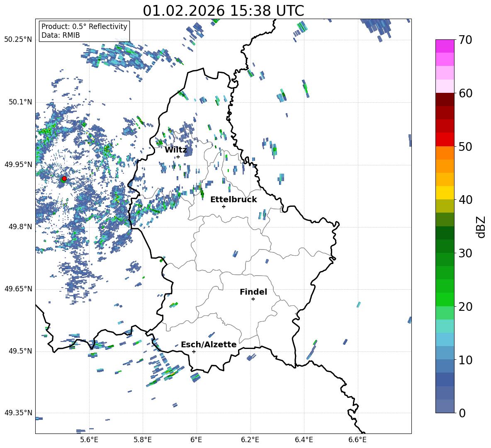Click the Findel location cross marker
Screen dimensions: 491x448
tap(253, 299)
